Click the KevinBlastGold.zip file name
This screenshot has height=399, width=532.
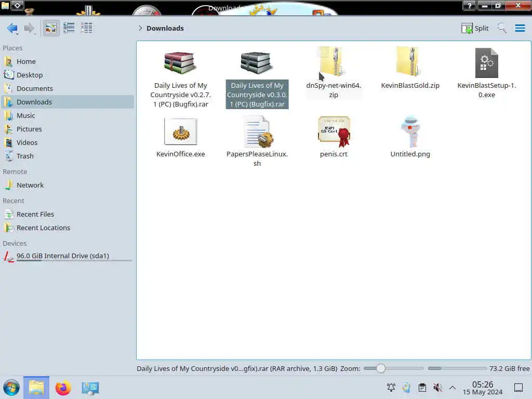click(410, 86)
